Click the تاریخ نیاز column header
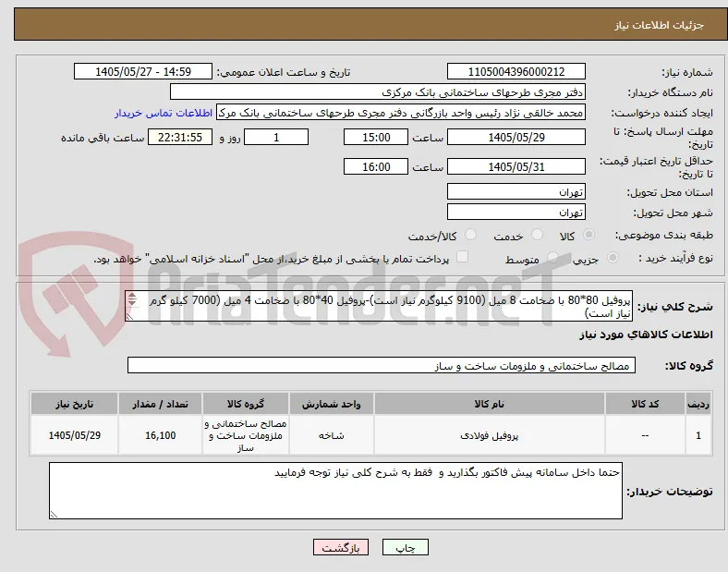This screenshot has height=572, width=728. click(x=74, y=404)
